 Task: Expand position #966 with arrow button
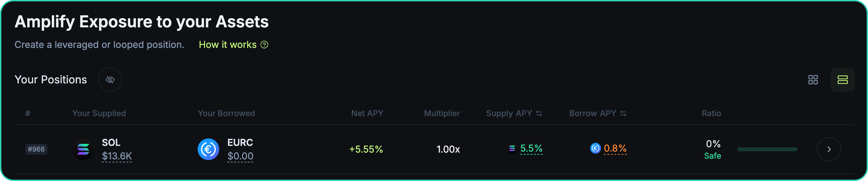pos(829,149)
